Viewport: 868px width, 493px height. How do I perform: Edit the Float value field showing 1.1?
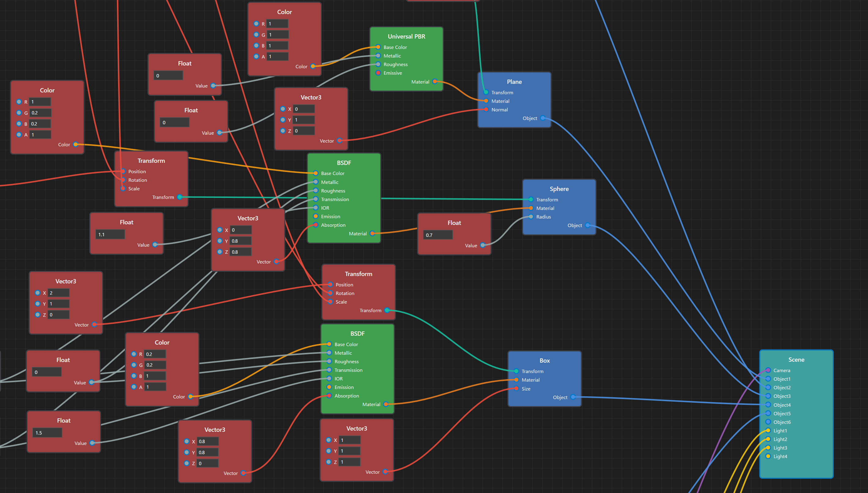(110, 234)
